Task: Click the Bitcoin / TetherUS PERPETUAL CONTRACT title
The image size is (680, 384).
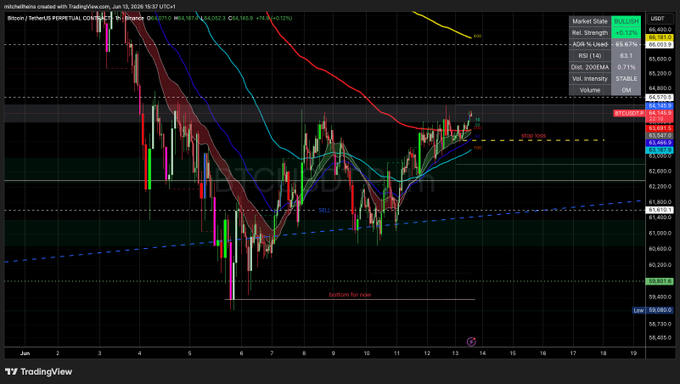Action: point(59,18)
